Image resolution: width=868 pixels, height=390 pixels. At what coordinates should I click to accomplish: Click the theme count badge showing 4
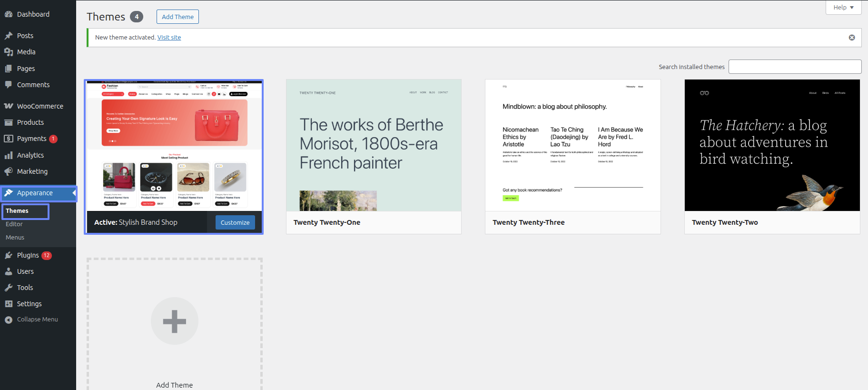(x=137, y=17)
